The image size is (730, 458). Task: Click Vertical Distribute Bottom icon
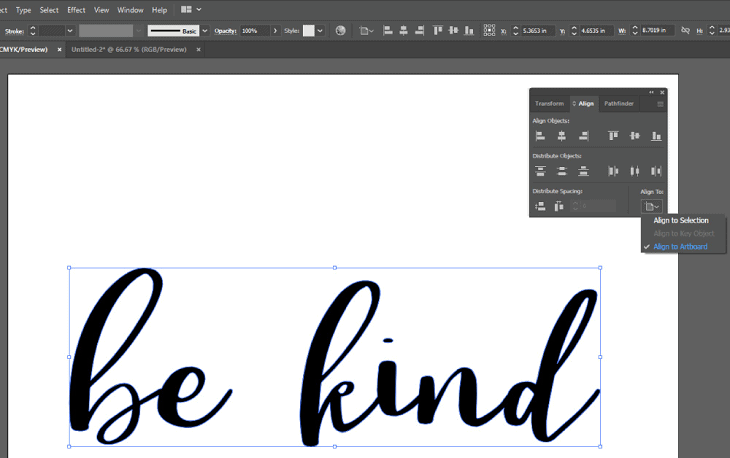(x=583, y=171)
